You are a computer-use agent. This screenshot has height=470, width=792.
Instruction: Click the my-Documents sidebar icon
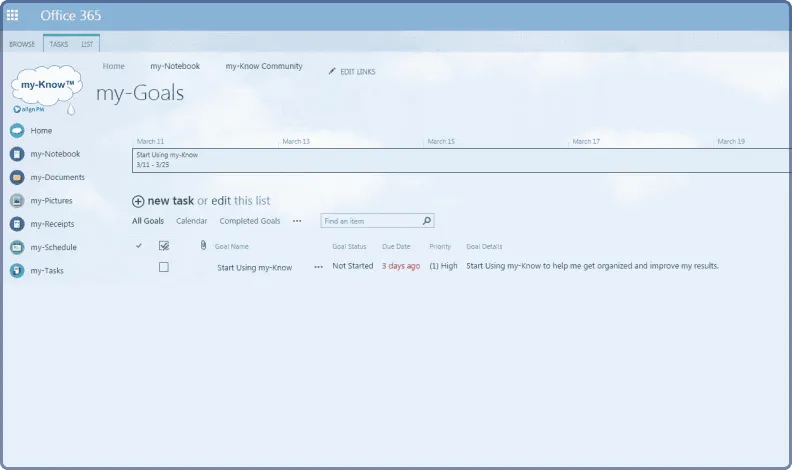coord(17,177)
